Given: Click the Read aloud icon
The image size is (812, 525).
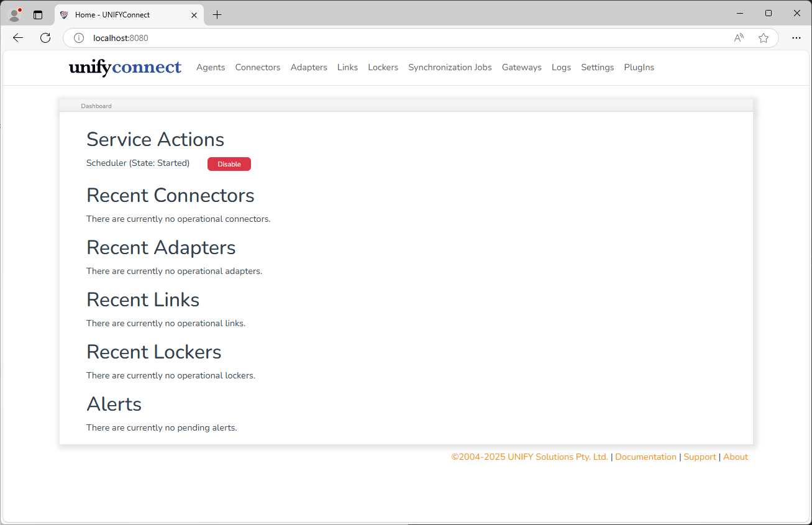Looking at the screenshot, I should point(739,38).
